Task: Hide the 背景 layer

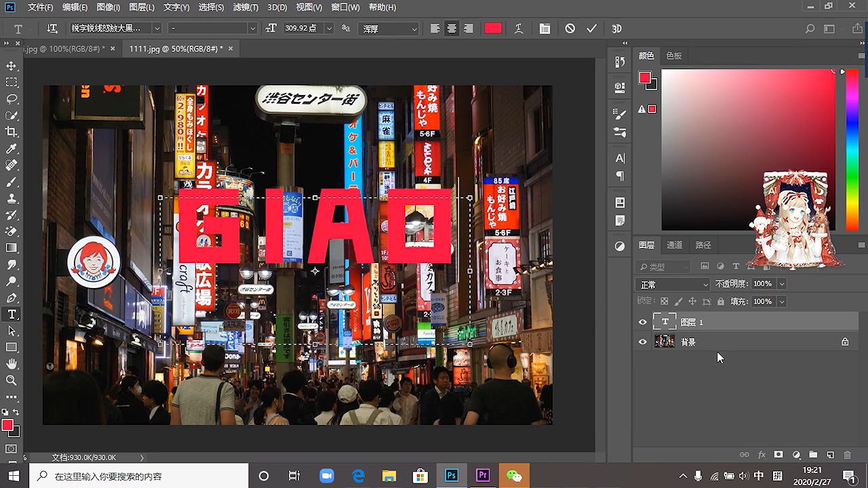Action: [x=643, y=342]
